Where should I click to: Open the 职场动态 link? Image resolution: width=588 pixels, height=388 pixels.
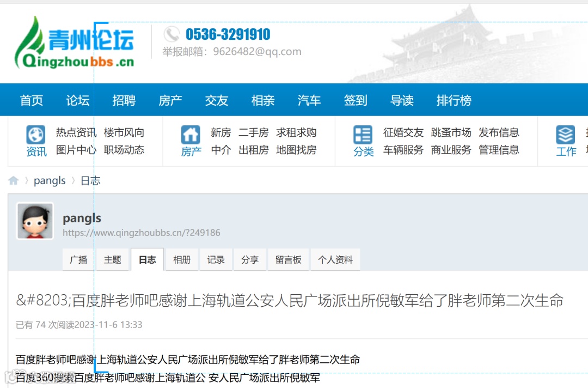coord(124,150)
